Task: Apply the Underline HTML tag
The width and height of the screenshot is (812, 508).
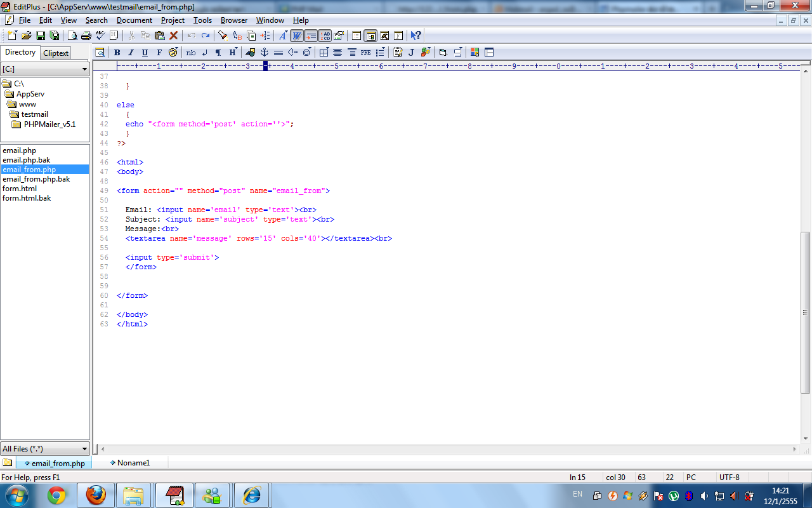Action: tap(145, 53)
